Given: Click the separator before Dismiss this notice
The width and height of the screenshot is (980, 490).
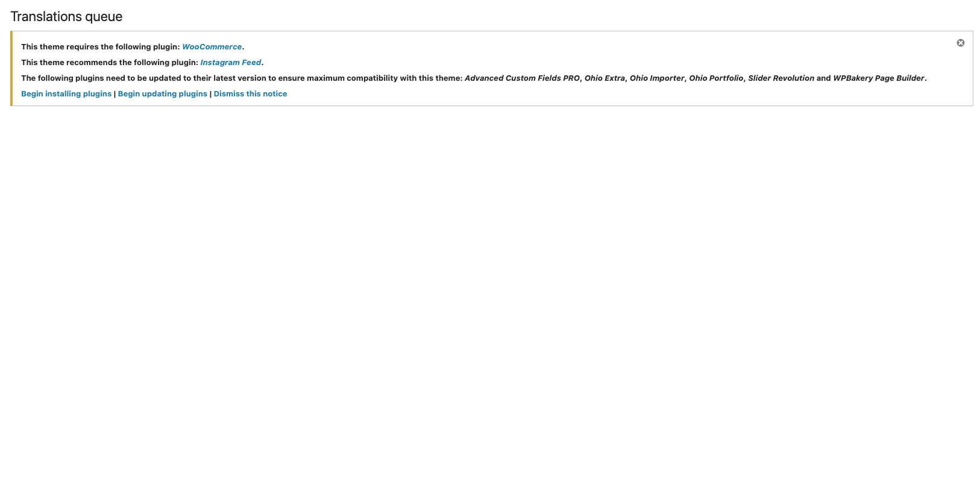Looking at the screenshot, I should [210, 94].
